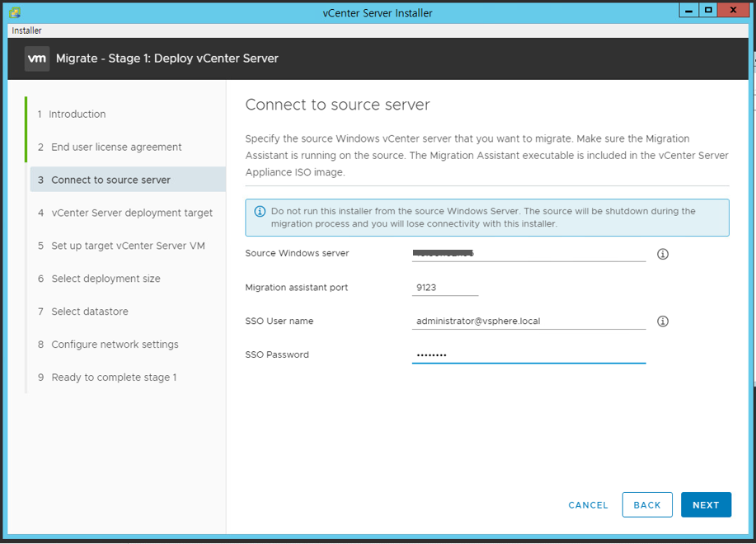This screenshot has height=544, width=756.
Task: Click the 'SSO Password' label
Action: (277, 354)
